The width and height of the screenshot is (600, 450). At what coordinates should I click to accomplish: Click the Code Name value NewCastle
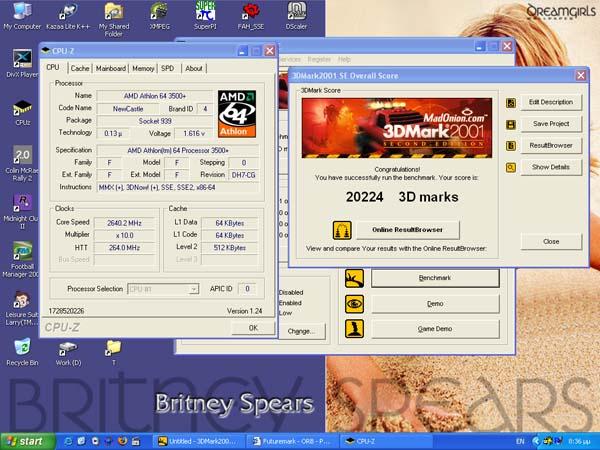tap(128, 109)
